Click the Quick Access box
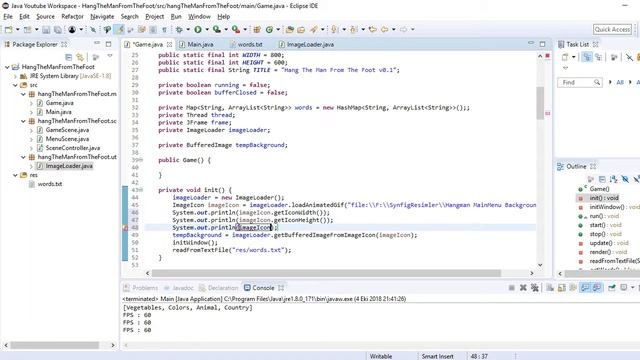Image resolution: width=640 pixels, height=360 pixels. tap(612, 29)
